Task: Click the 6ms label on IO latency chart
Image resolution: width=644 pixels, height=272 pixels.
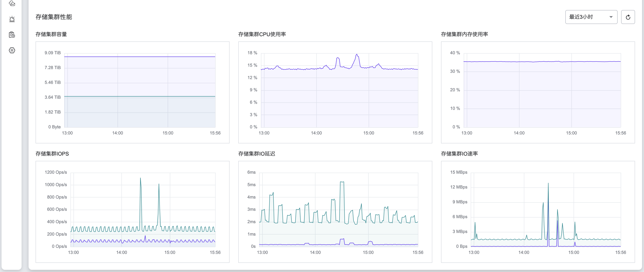Action: click(252, 172)
